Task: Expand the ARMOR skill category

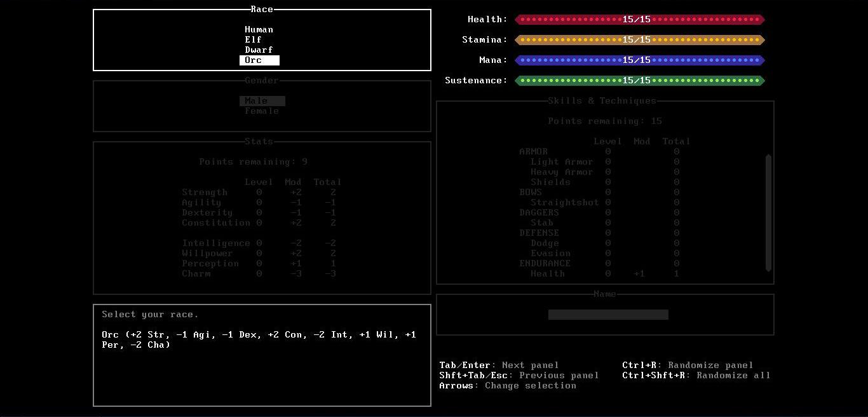Action: (x=533, y=152)
